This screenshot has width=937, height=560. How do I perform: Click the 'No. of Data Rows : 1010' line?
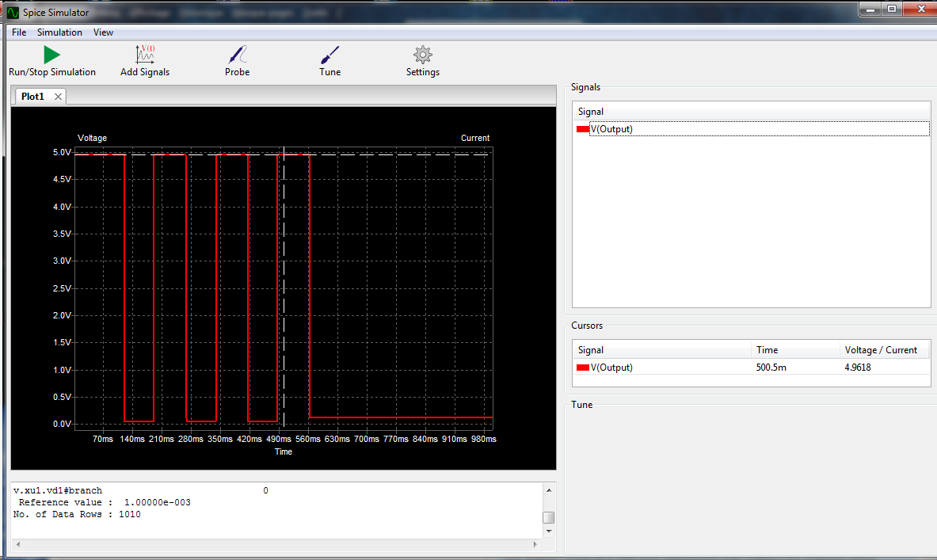77,515
